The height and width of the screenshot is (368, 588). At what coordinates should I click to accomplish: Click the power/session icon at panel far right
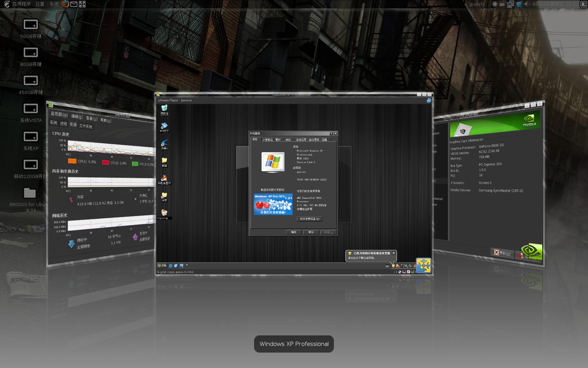(x=583, y=4)
